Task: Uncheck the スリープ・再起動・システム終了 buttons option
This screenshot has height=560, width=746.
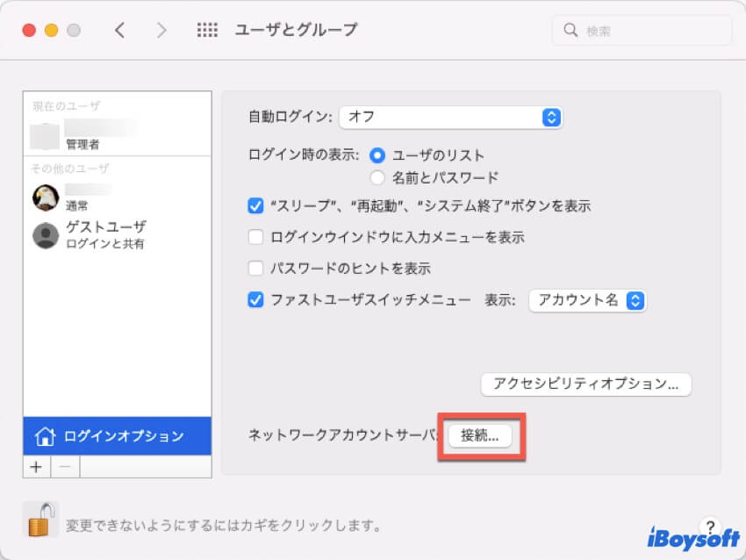Action: [255, 205]
